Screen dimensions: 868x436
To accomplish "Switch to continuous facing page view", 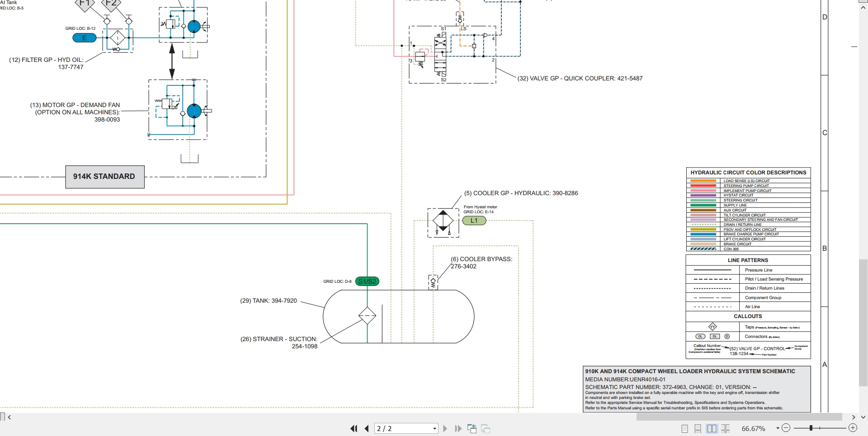I will click(726, 428).
